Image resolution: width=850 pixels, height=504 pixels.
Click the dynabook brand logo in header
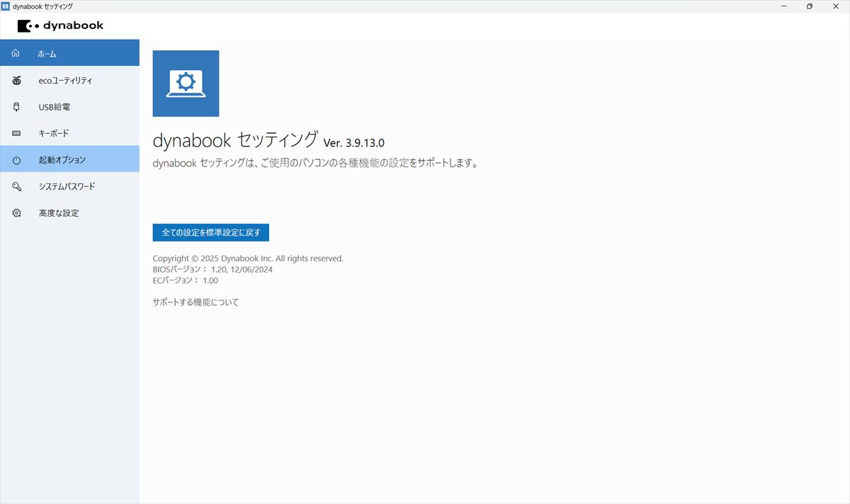tap(60, 25)
